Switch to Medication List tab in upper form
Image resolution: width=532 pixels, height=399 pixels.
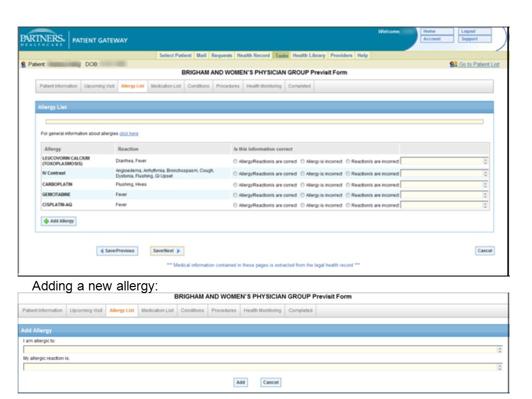166,86
